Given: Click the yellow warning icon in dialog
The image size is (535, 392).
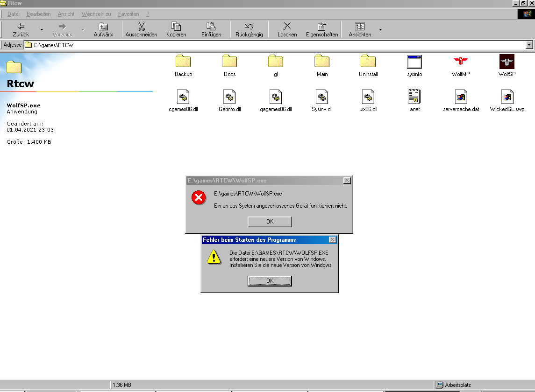Looking at the screenshot, I should 214,257.
